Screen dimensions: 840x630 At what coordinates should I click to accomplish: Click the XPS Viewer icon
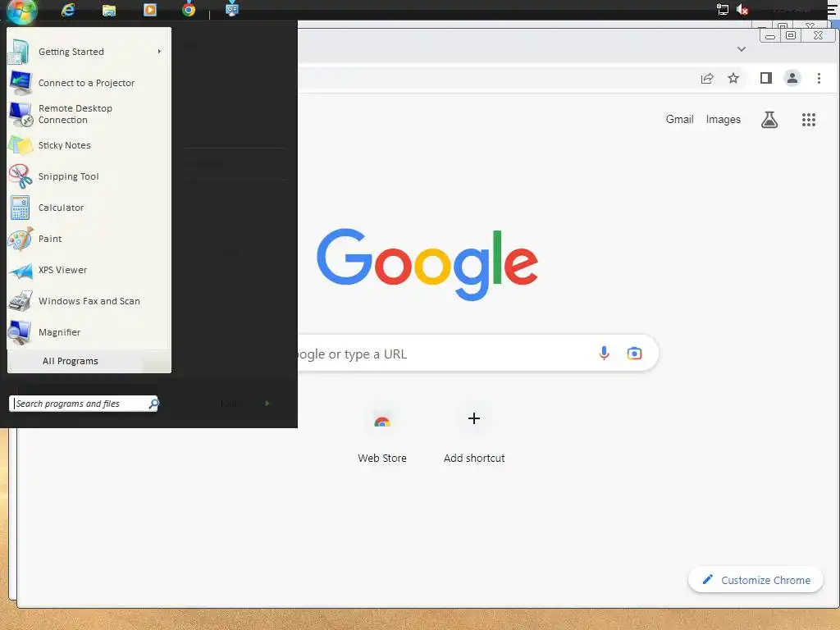[x=21, y=271]
